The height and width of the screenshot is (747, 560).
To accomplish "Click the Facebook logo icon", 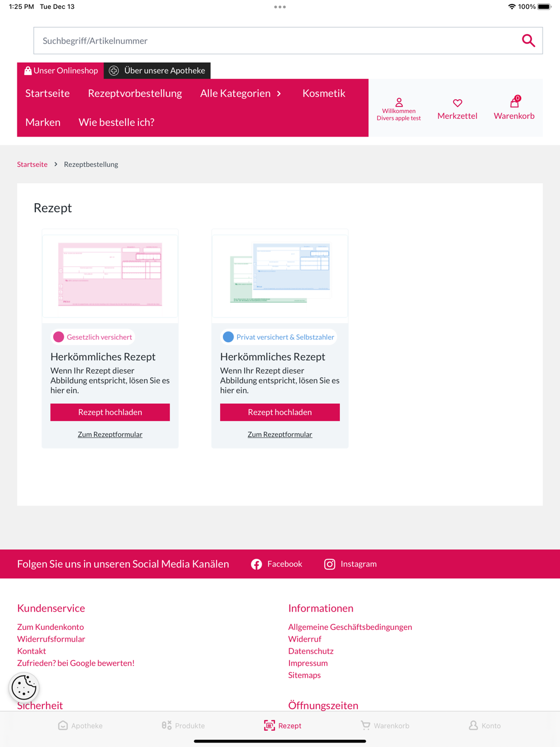I will point(256,564).
